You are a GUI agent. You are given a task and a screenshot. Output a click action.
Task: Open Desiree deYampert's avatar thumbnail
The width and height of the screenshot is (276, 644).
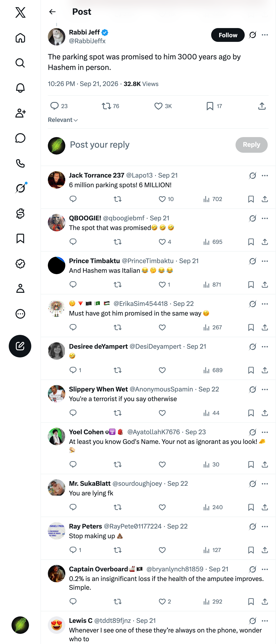tap(57, 351)
